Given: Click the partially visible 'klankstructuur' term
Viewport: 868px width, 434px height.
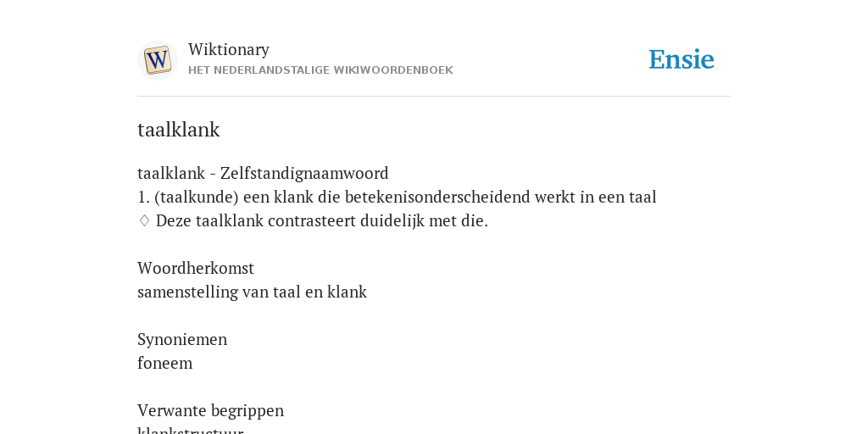Looking at the screenshot, I should [x=190, y=430].
